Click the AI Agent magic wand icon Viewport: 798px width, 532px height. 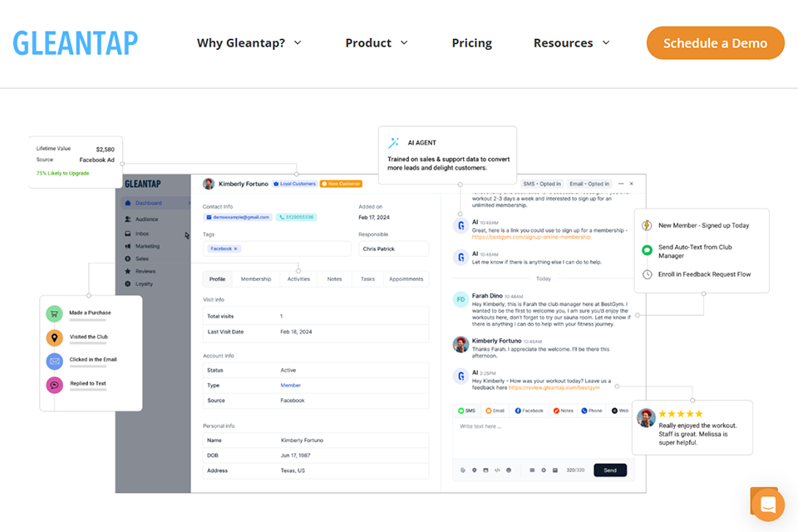(x=393, y=143)
